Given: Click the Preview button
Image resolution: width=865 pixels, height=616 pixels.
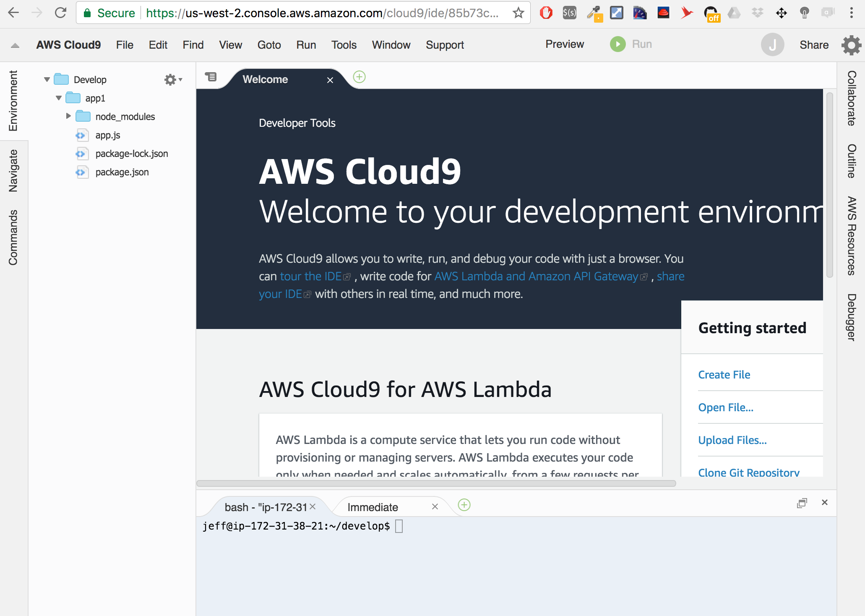Looking at the screenshot, I should (x=564, y=44).
